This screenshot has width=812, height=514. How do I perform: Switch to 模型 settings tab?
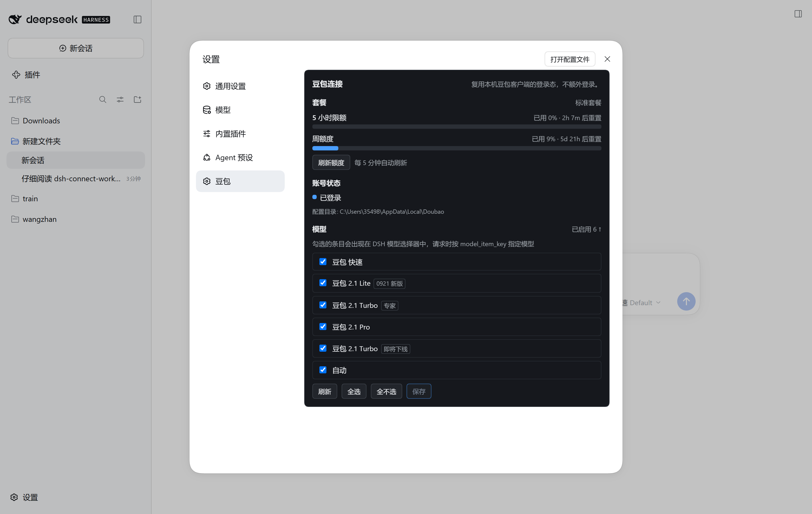coord(240,110)
